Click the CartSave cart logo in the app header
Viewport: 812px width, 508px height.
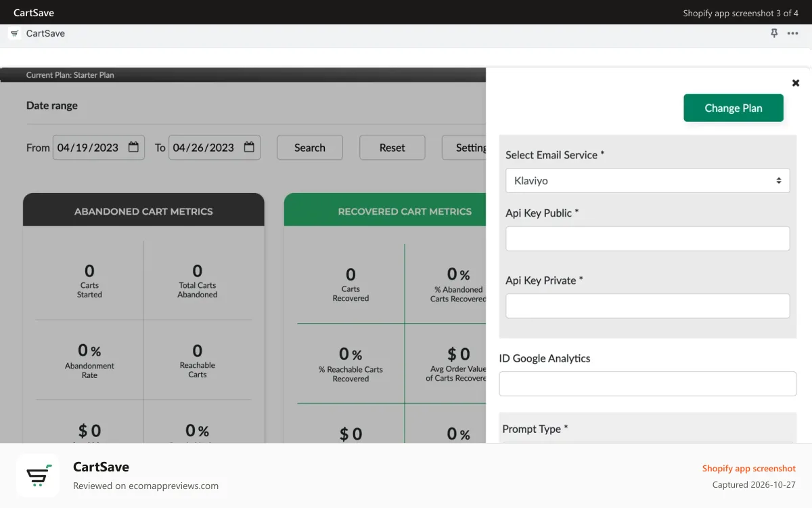15,33
